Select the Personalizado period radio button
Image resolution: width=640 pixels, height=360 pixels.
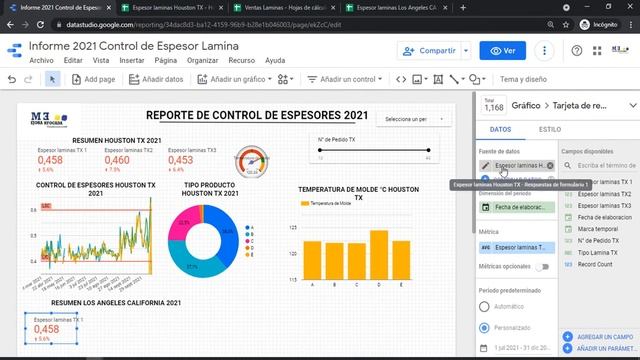point(484,328)
